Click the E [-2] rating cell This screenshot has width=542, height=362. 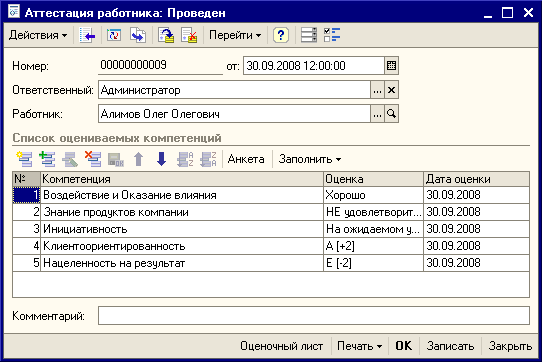(373, 263)
